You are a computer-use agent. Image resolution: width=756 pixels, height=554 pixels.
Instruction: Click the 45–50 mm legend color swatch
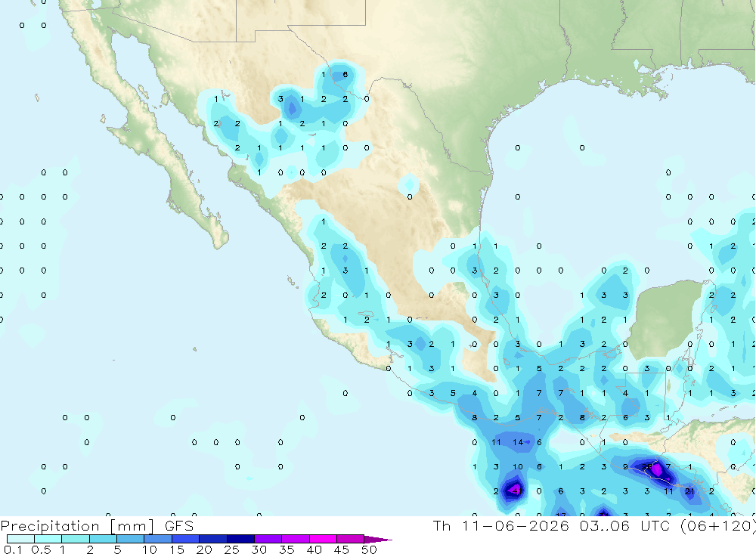pos(351,539)
